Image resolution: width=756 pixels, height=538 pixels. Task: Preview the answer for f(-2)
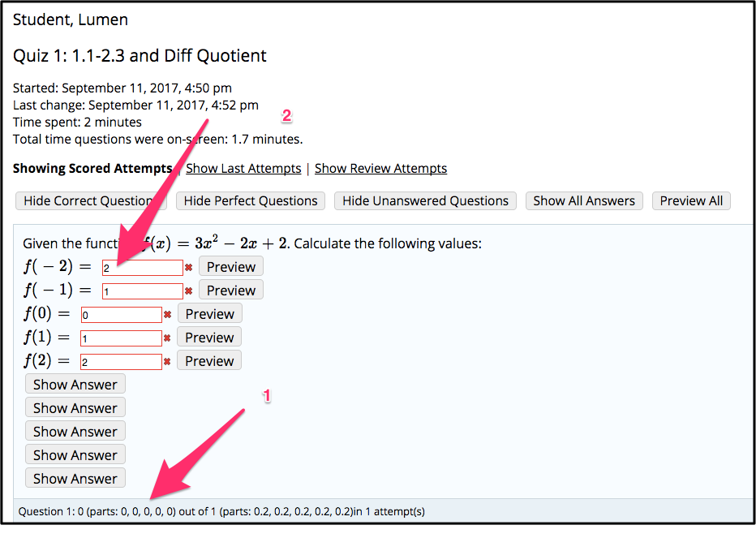tap(230, 266)
